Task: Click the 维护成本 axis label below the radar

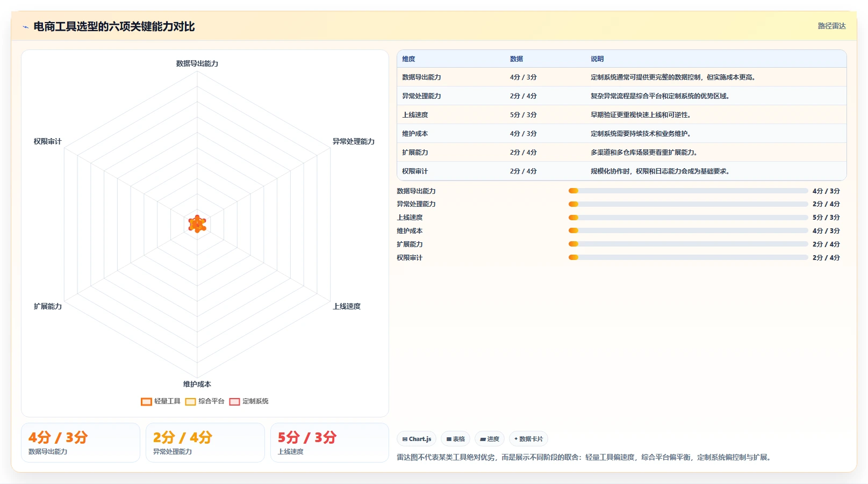Action: (x=197, y=384)
